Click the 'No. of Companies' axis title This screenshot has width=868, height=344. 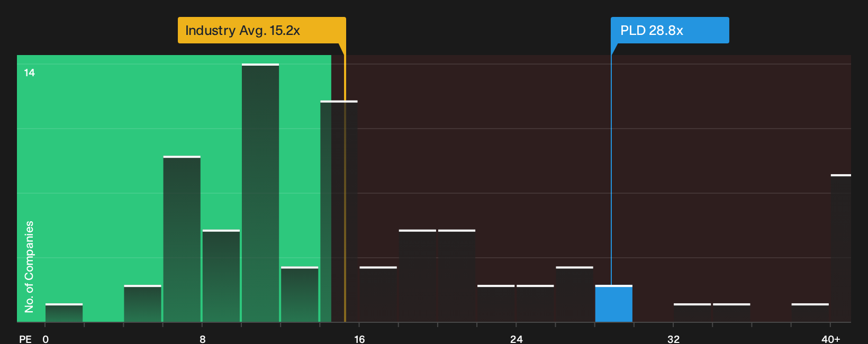click(x=29, y=267)
